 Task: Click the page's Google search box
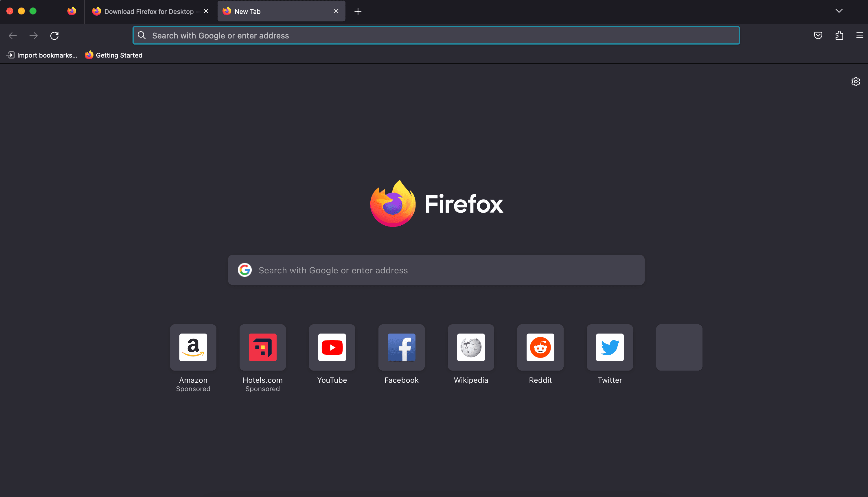[436, 270]
